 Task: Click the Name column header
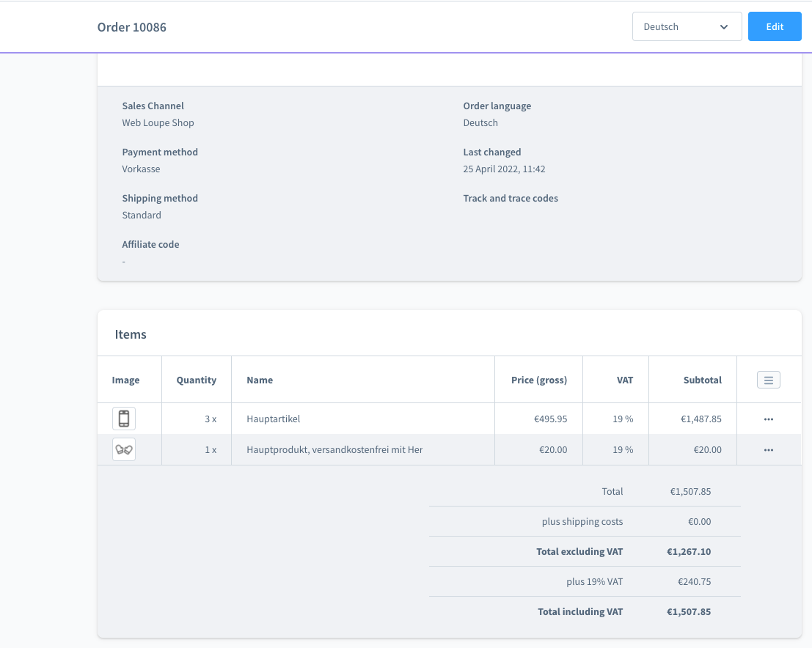tap(260, 380)
